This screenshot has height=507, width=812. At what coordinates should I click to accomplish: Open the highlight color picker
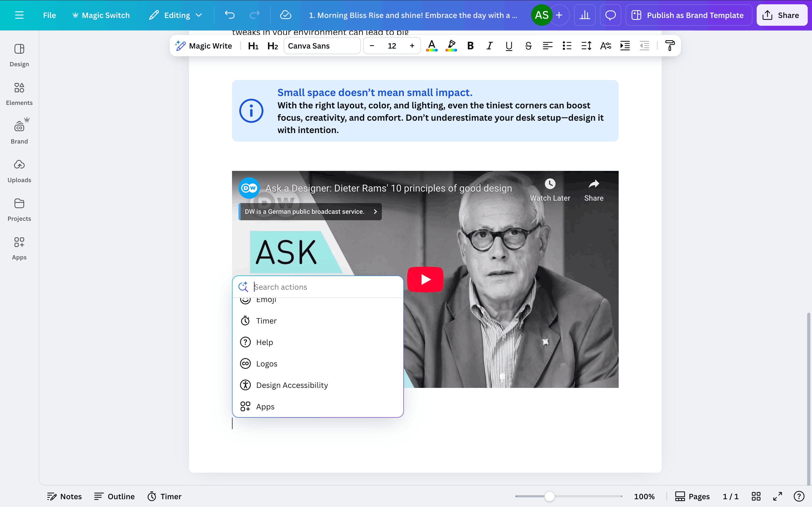tap(451, 46)
